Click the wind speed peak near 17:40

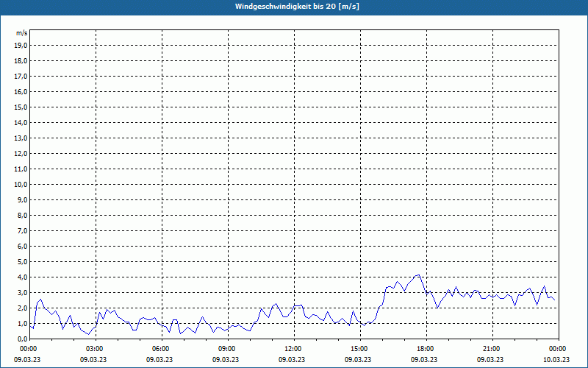point(418,275)
